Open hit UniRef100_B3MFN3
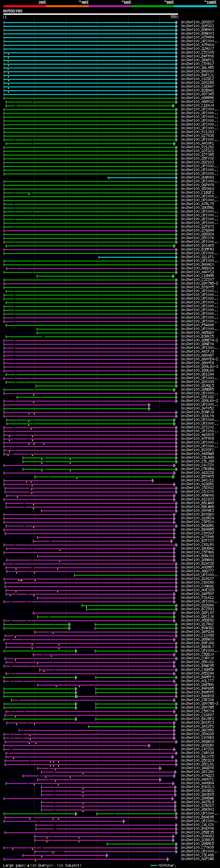 [x=197, y=250]
